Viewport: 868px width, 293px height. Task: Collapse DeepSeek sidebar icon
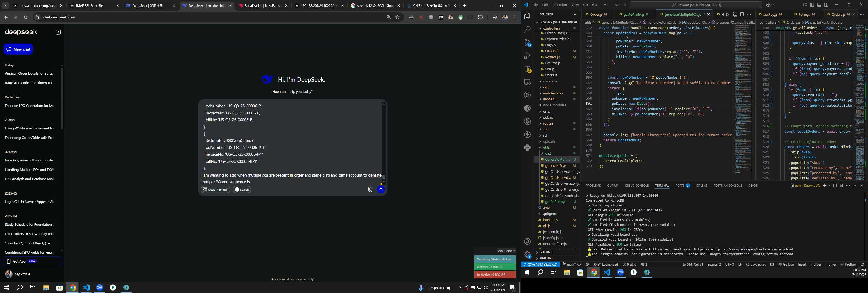pyautogui.click(x=58, y=32)
